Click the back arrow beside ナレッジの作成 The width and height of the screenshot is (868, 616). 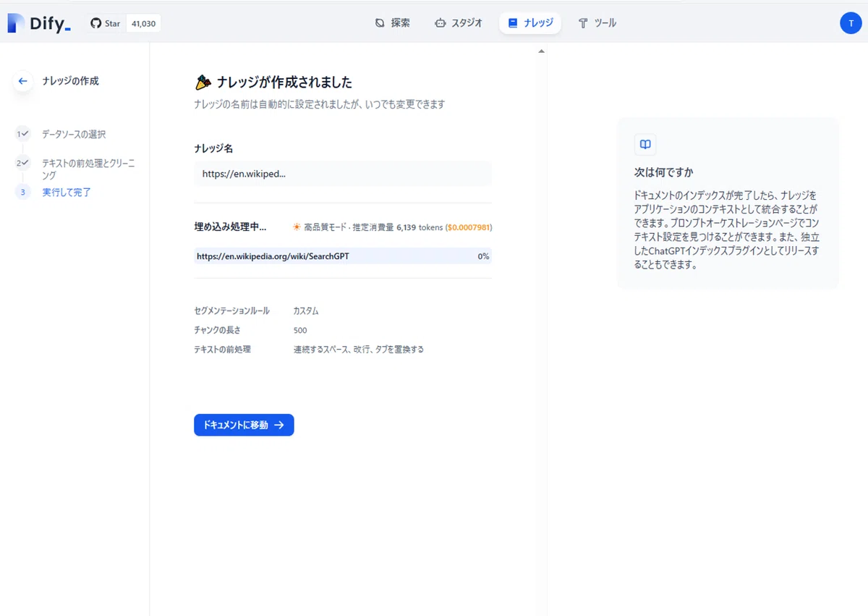point(22,81)
